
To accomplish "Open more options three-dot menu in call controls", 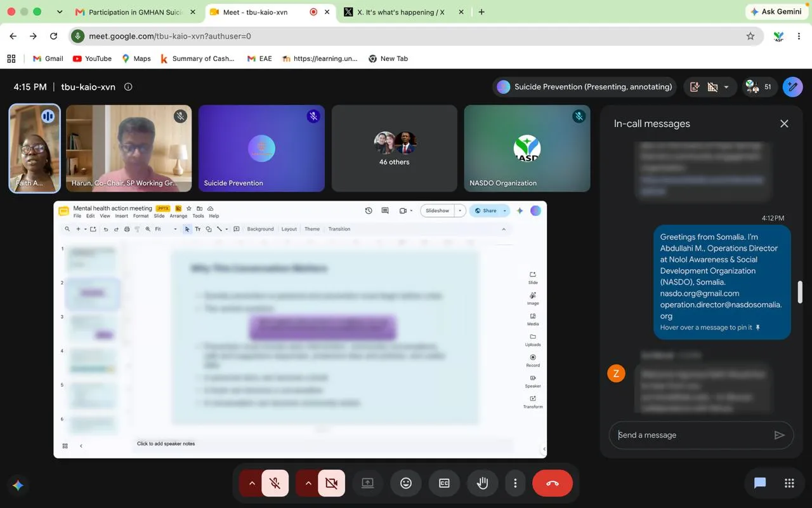I will click(x=515, y=483).
